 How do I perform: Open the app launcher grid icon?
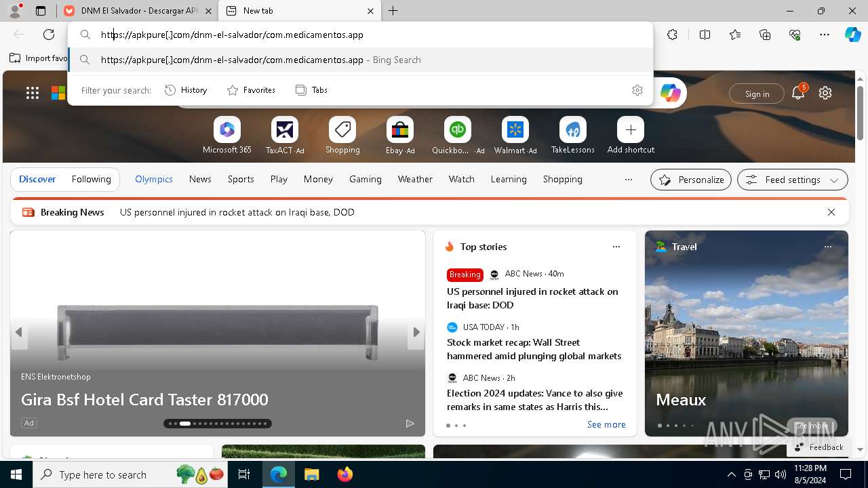tap(33, 94)
